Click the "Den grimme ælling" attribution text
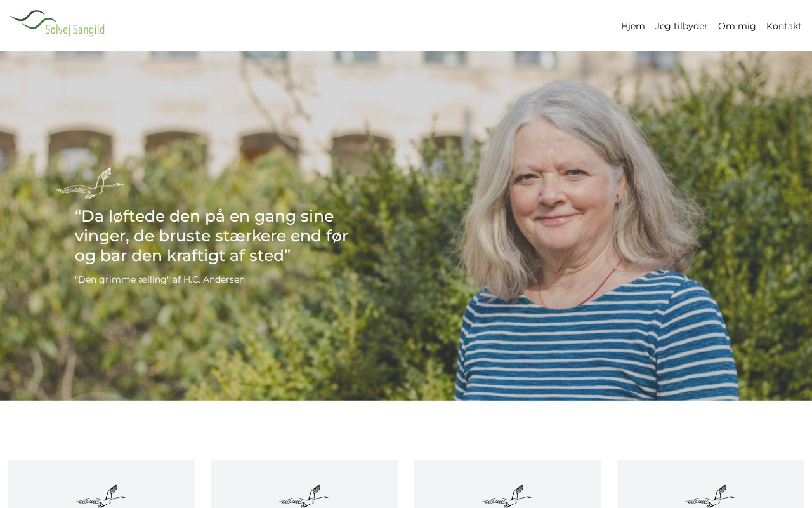812x508 pixels. click(160, 279)
